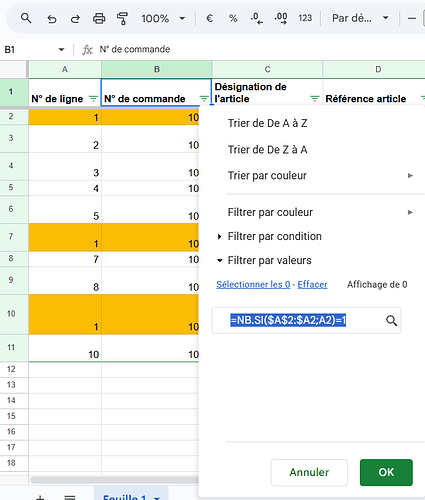The width and height of the screenshot is (425, 500).
Task: Open Trier par couleur submenu
Action: click(x=320, y=176)
